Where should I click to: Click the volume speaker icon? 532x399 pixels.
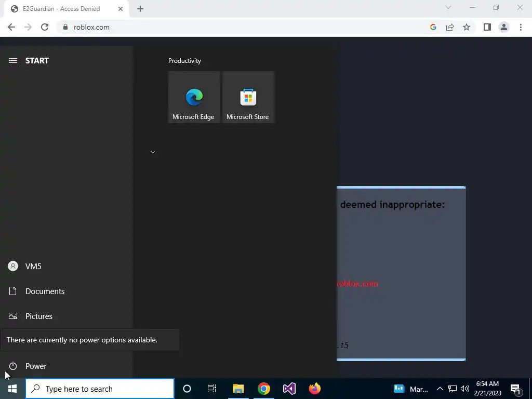[x=465, y=389]
